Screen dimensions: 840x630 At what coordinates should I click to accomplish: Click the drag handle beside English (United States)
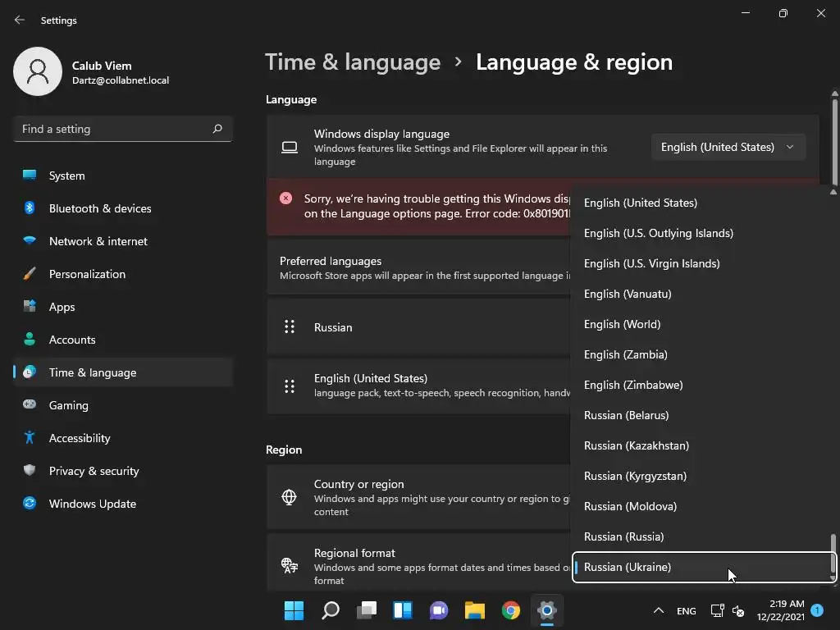point(290,386)
